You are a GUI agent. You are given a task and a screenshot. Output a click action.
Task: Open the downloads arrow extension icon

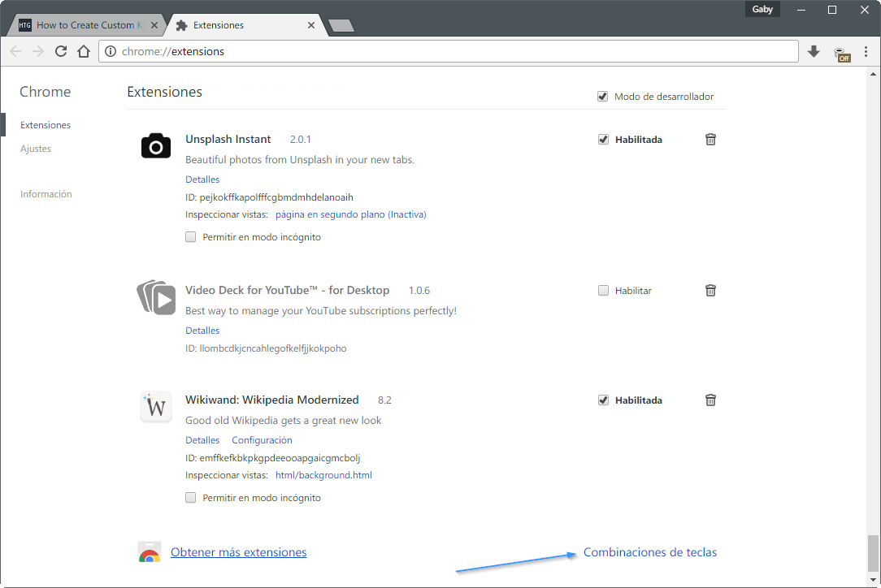tap(814, 52)
